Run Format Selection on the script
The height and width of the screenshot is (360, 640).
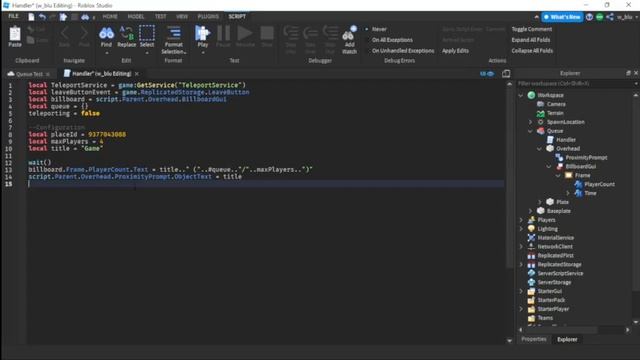173,40
